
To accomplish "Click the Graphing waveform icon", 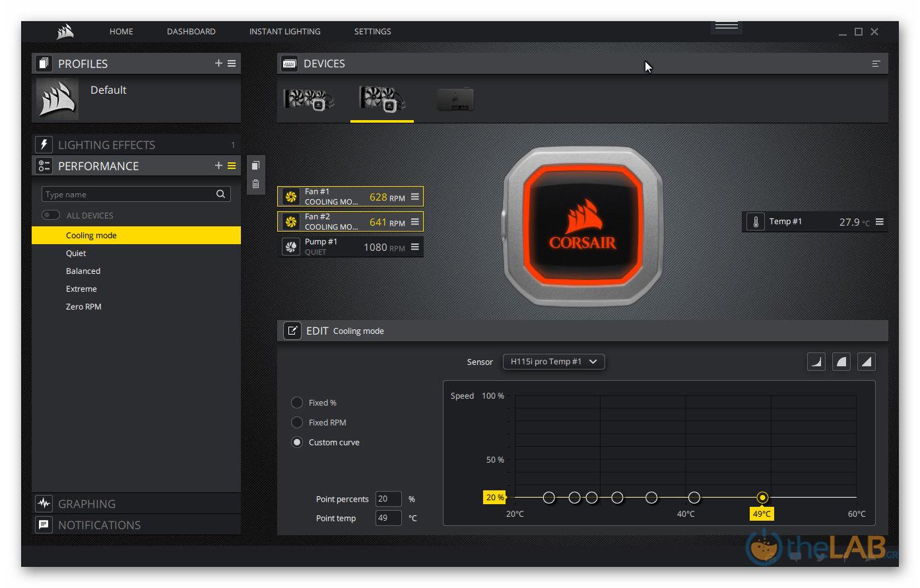I will (x=44, y=504).
